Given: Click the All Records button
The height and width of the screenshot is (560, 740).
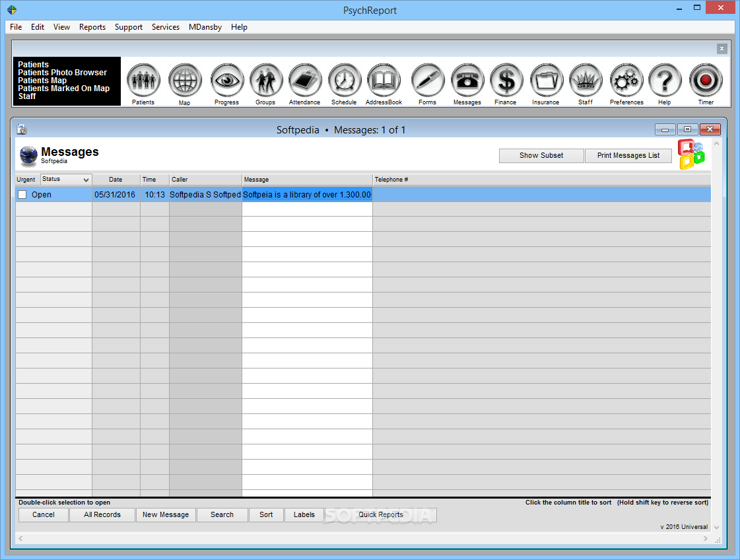Looking at the screenshot, I should click(102, 514).
